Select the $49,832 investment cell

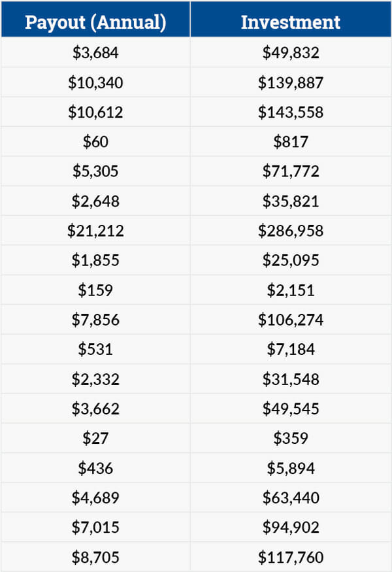[x=291, y=53]
